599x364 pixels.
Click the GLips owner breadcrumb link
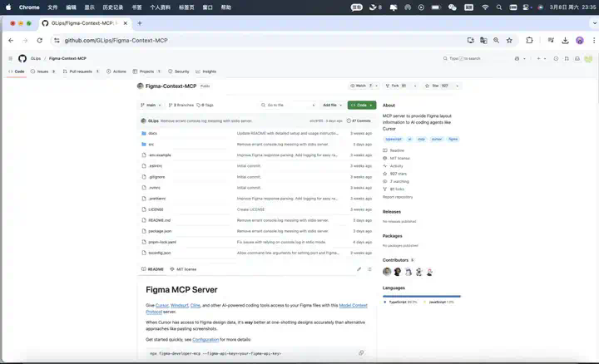[36, 58]
